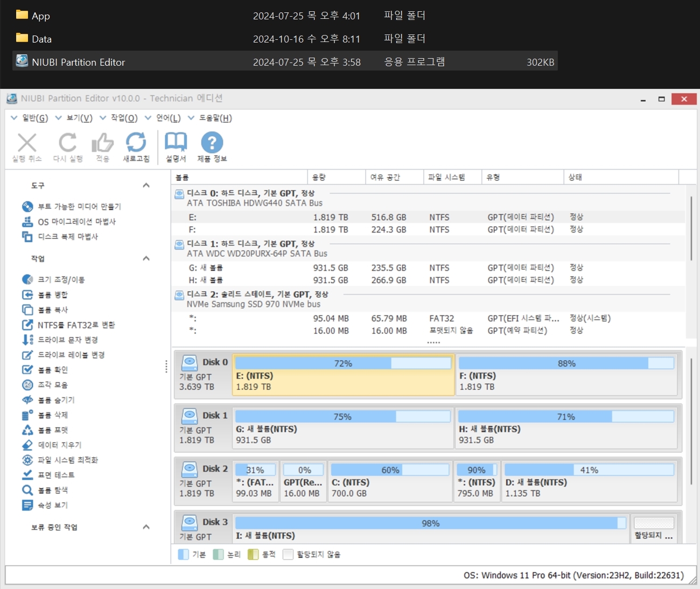Select NIUBI Partition Editor file in explorer
700x589 pixels.
[x=285, y=62]
